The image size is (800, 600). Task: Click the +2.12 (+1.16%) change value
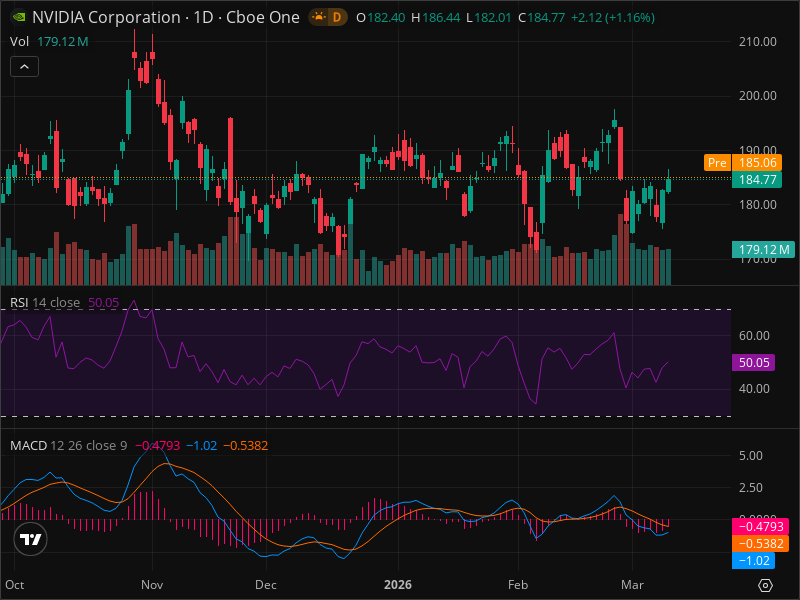click(613, 18)
